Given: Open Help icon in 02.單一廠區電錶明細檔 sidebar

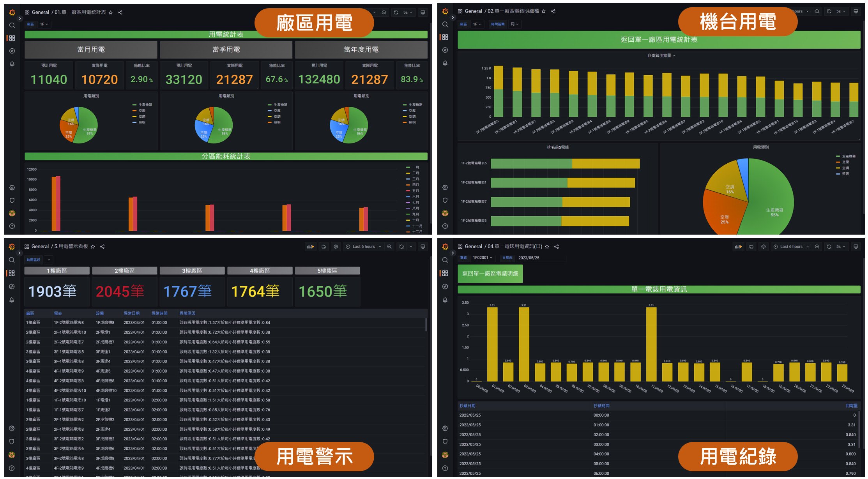Looking at the screenshot, I should [x=445, y=226].
